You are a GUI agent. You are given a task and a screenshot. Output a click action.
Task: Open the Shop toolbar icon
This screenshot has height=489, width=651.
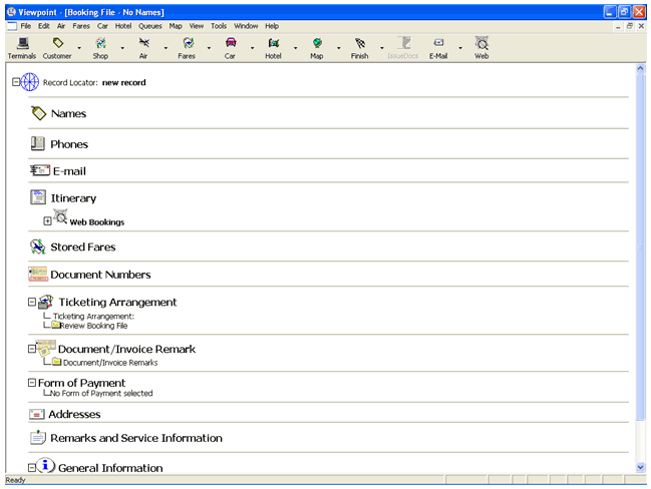[x=100, y=43]
